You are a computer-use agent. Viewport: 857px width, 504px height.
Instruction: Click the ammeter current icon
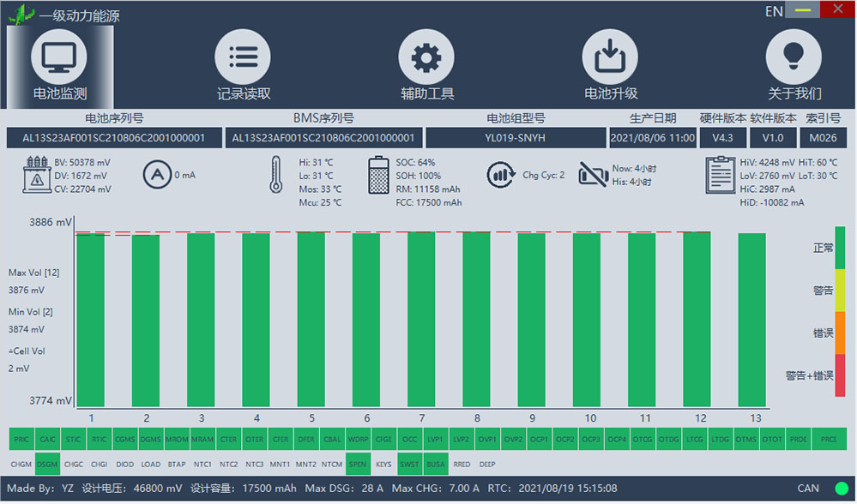(157, 175)
